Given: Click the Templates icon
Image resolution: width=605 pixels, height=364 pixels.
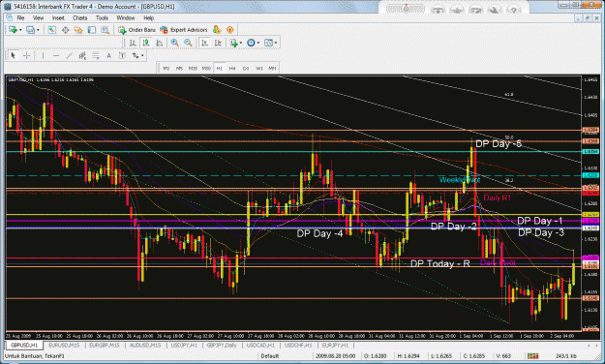Looking at the screenshot, I should pyautogui.click(x=268, y=43).
